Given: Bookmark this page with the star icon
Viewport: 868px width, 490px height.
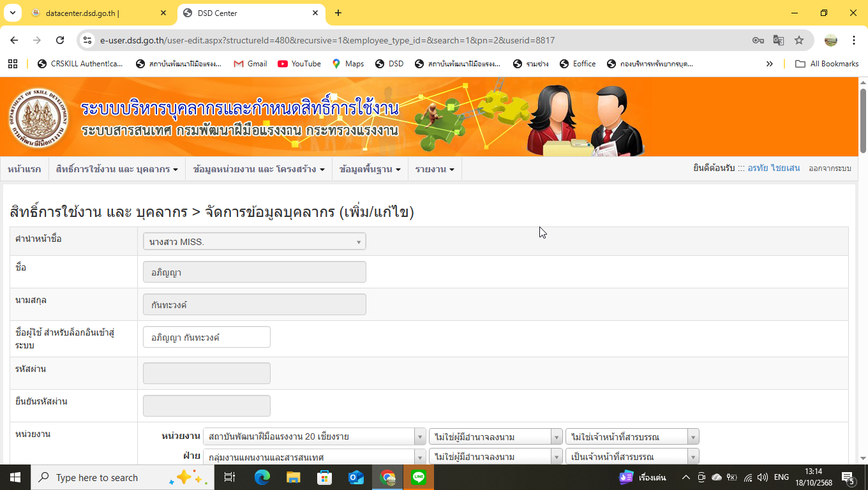Looking at the screenshot, I should [799, 40].
